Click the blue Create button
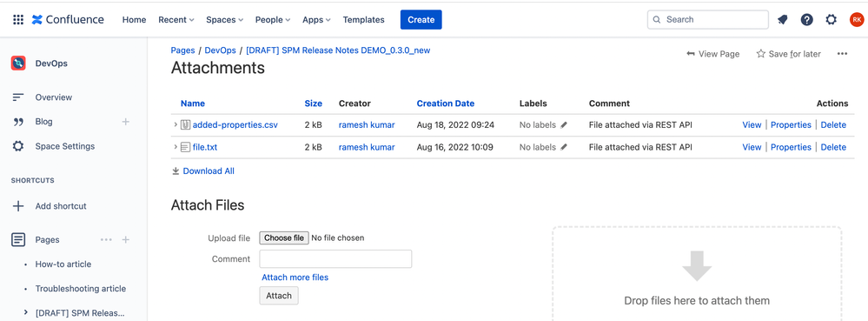 pyautogui.click(x=421, y=19)
